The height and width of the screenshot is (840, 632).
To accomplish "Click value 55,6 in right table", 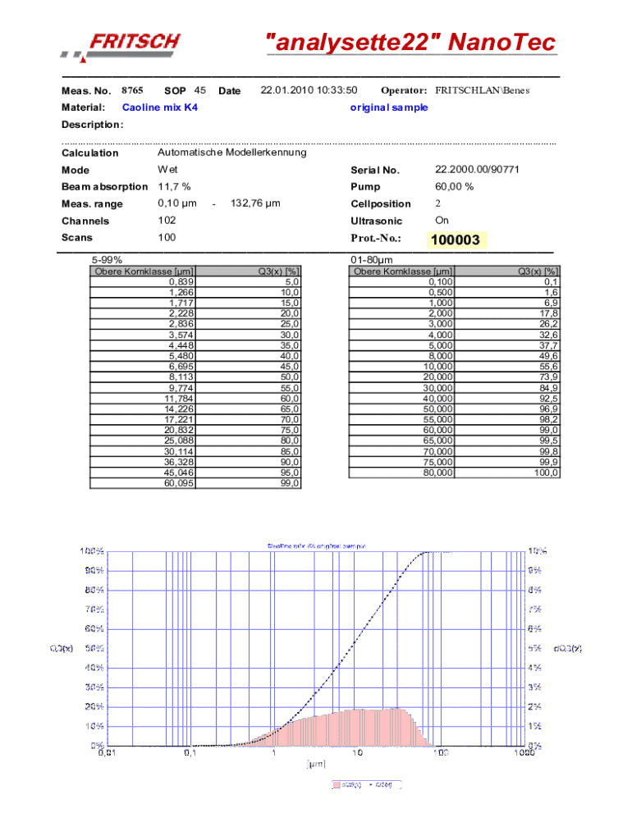I will (x=507, y=367).
